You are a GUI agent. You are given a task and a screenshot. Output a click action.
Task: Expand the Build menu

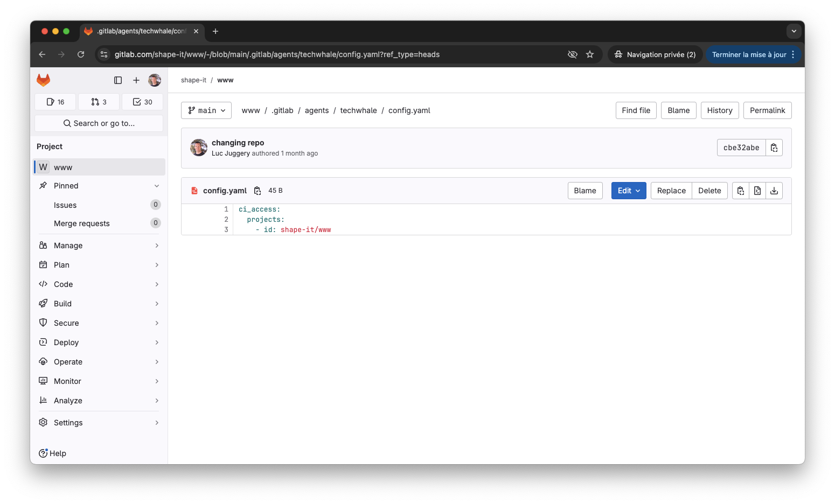(x=99, y=304)
